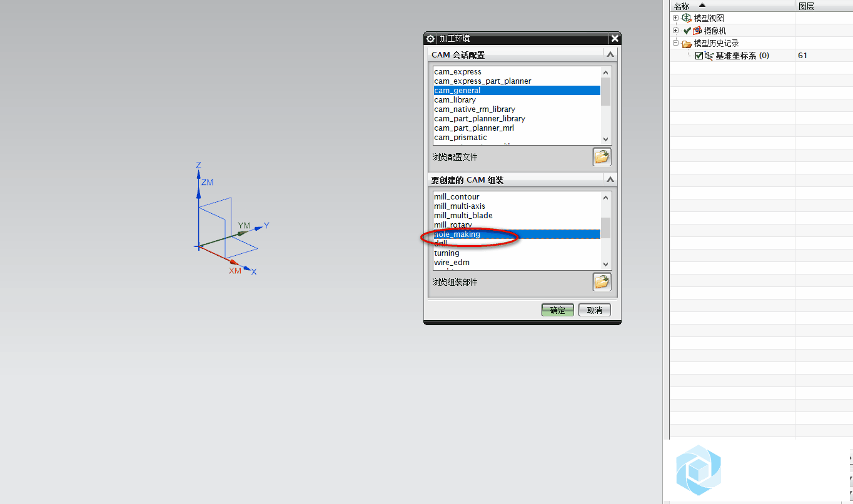Select cam_part_planner_library
Image resolution: width=853 pixels, height=504 pixels.
pos(517,119)
